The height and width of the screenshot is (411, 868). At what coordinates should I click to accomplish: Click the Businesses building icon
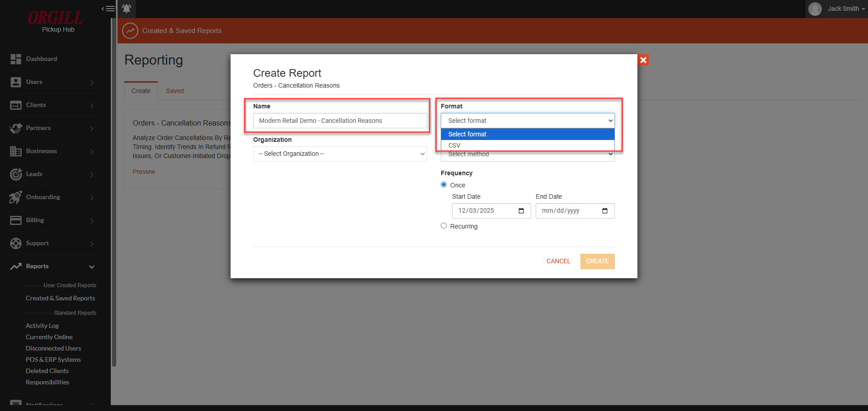coord(16,151)
